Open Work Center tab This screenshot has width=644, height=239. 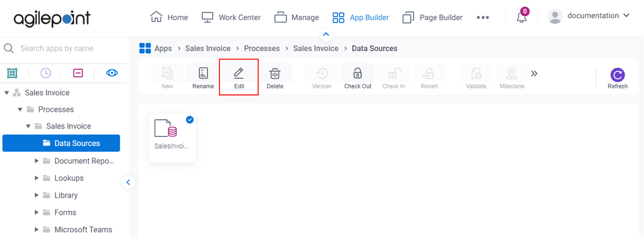coord(231,17)
